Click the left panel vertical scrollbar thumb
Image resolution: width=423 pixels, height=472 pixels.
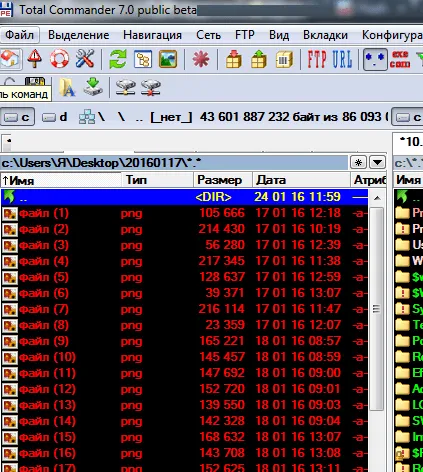coord(377,309)
